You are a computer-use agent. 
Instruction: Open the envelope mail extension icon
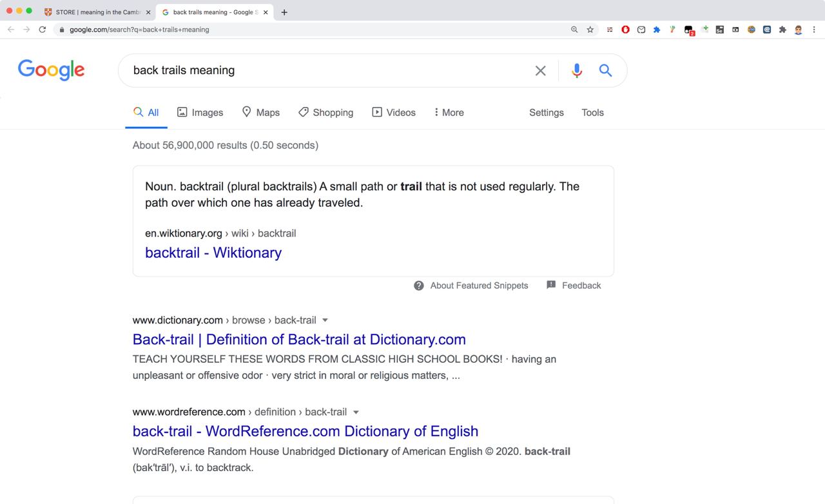click(x=641, y=30)
